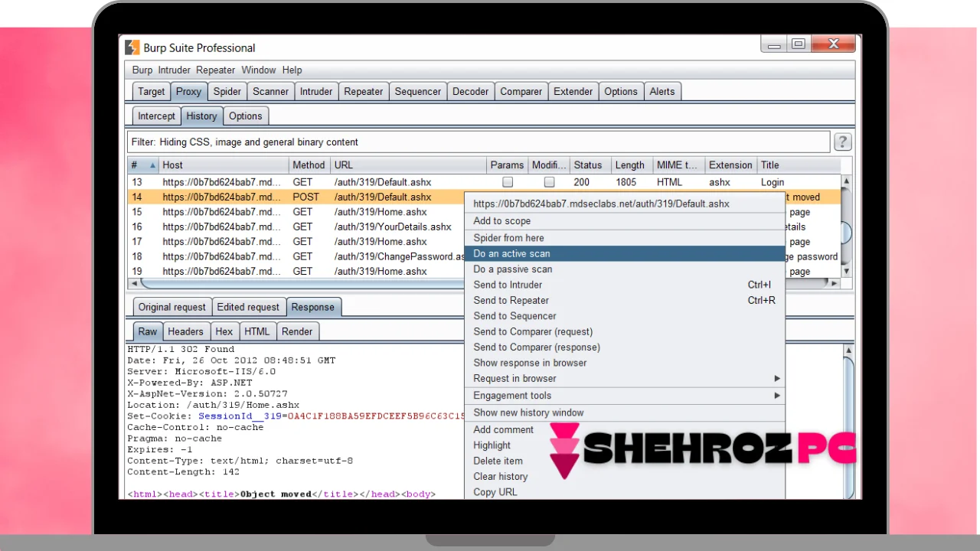Switch to the Comparer tab
This screenshot has height=551, width=980.
[521, 91]
